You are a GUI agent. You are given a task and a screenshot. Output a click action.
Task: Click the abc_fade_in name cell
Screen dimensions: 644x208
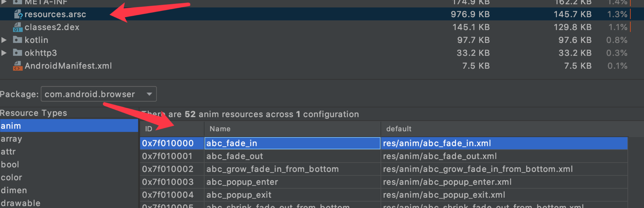[x=292, y=143]
